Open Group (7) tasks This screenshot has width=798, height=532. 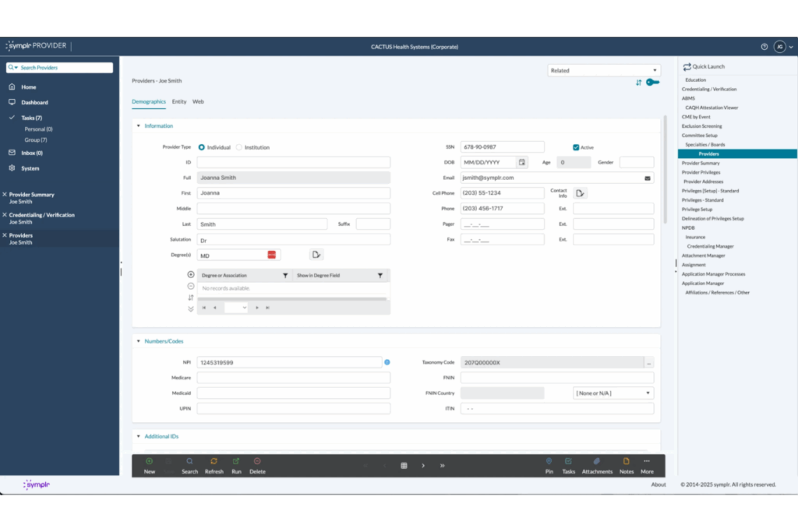click(x=36, y=140)
